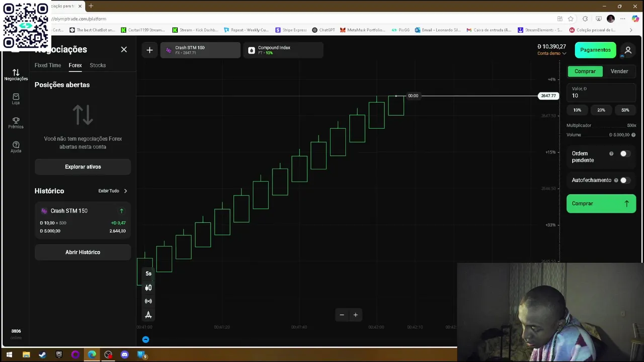Open the Caixa de entrada Gmail bookmark
This screenshot has height=362, width=644.
pyautogui.click(x=489, y=30)
